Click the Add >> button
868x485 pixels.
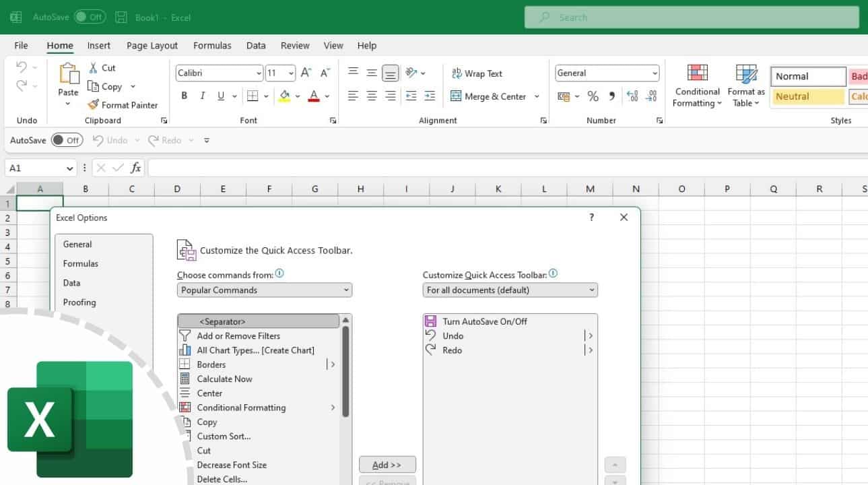[387, 465]
